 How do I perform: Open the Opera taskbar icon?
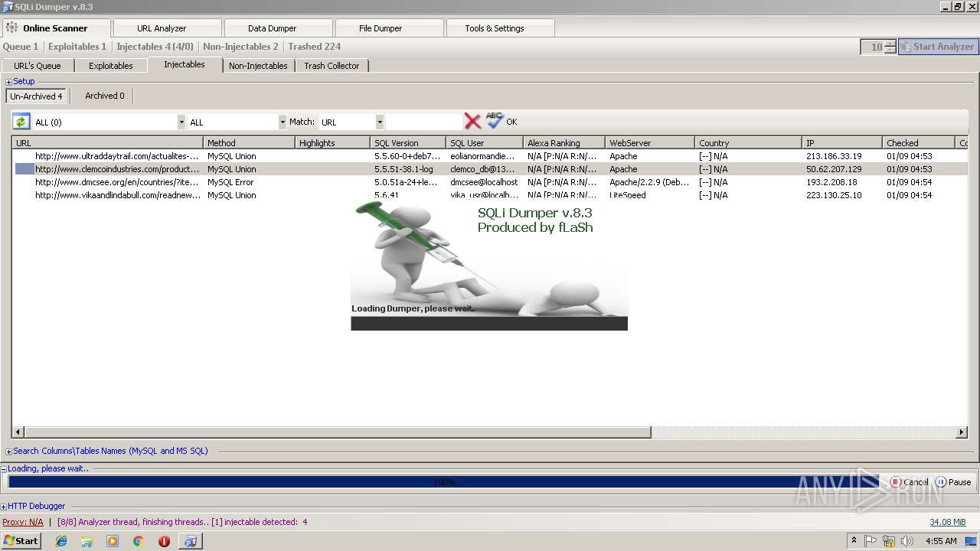tap(164, 541)
